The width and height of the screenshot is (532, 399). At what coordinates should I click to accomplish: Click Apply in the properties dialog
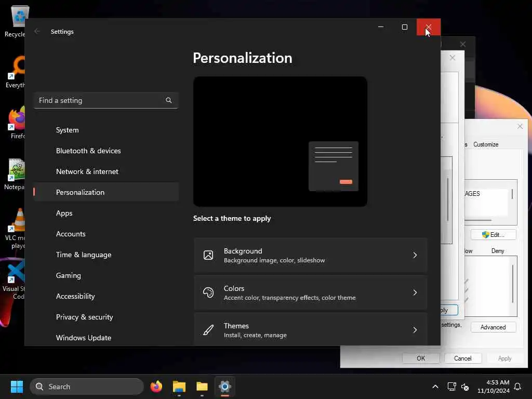(504, 358)
